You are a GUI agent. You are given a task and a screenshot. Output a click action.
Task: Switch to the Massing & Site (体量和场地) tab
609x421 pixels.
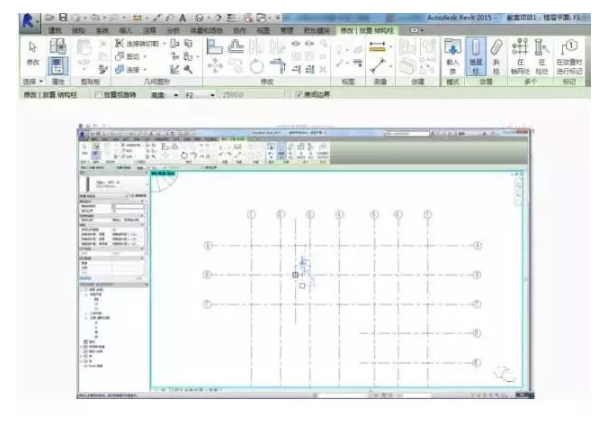206,30
